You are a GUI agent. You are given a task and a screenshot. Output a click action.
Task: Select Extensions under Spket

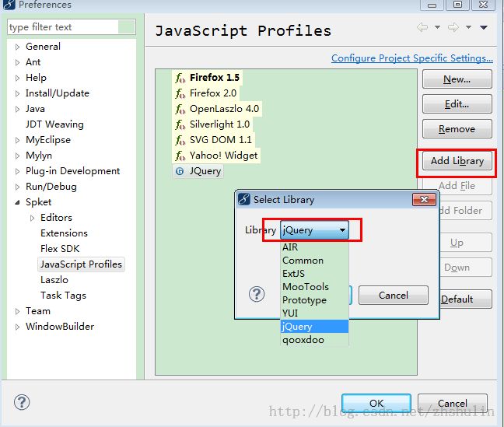pos(64,233)
